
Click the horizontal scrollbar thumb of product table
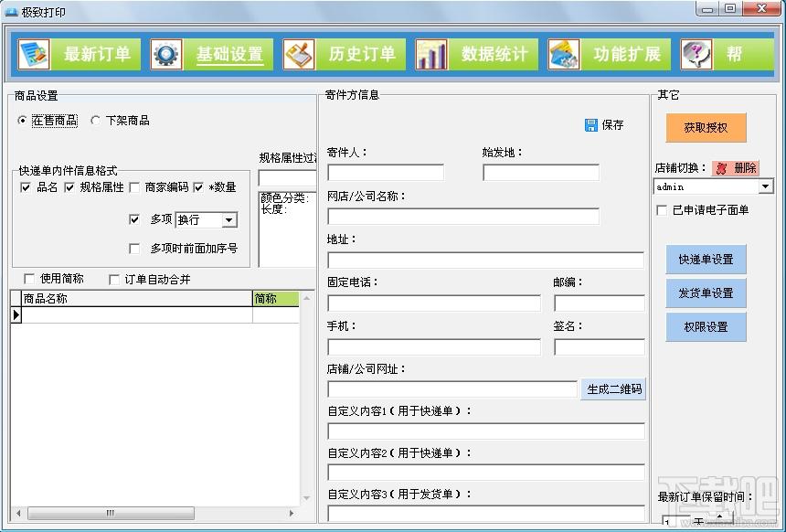[x=111, y=513]
